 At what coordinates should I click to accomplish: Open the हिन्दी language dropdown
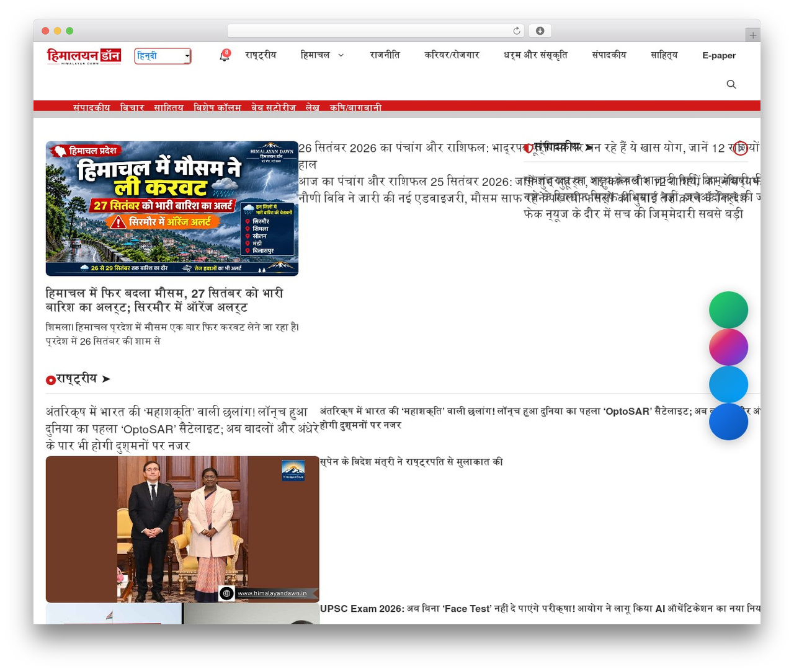[x=163, y=56]
